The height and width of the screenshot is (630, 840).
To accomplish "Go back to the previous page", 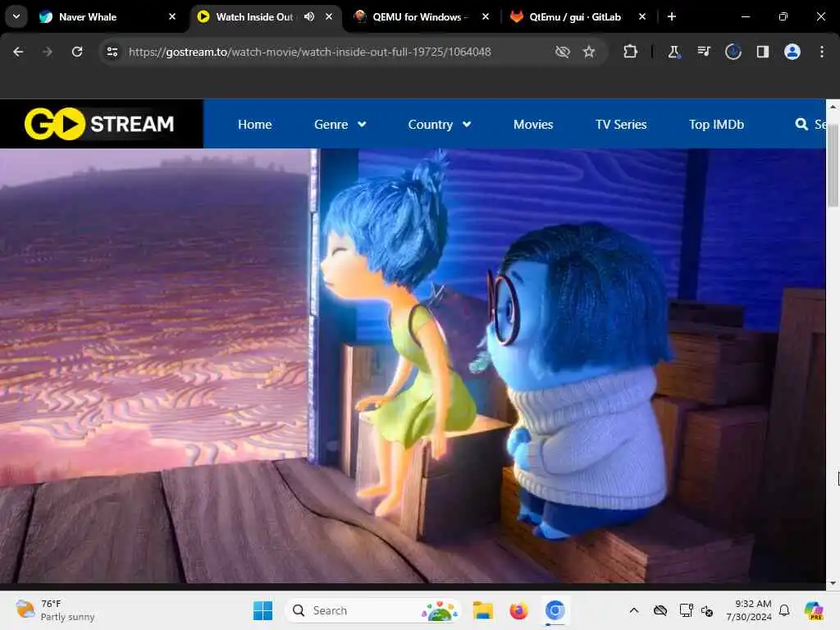I will tap(18, 52).
